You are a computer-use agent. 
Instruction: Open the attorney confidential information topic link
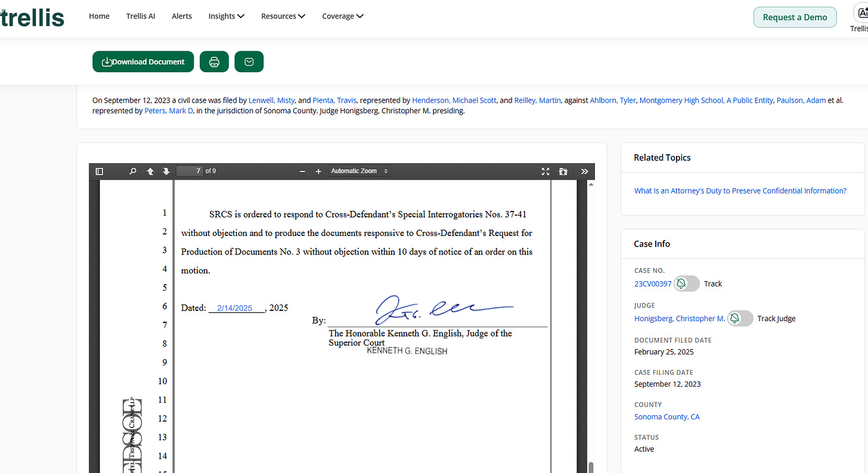click(740, 191)
